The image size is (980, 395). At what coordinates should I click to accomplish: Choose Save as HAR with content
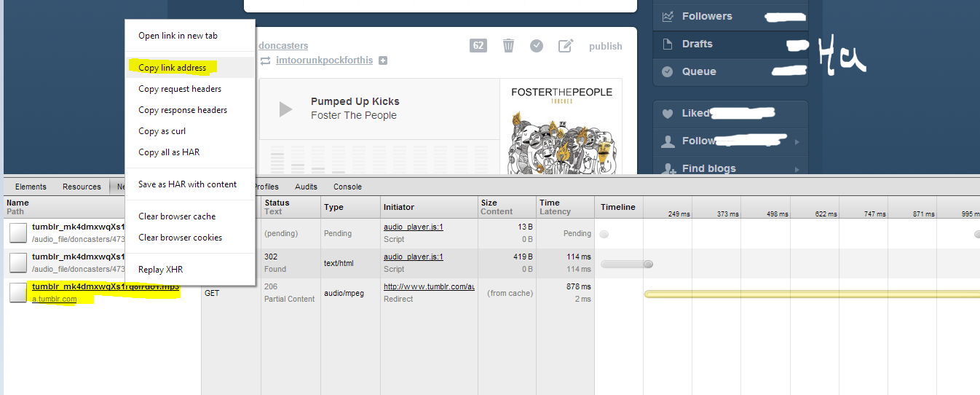[x=188, y=184]
